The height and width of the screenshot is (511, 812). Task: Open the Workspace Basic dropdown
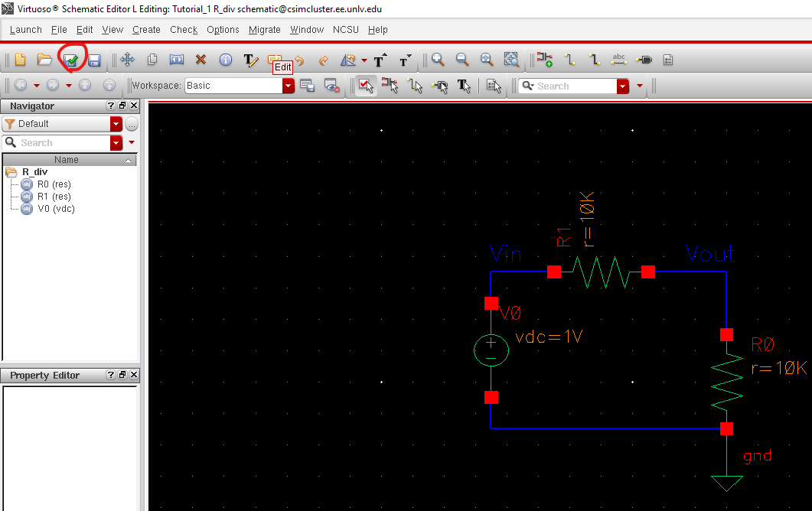click(288, 86)
